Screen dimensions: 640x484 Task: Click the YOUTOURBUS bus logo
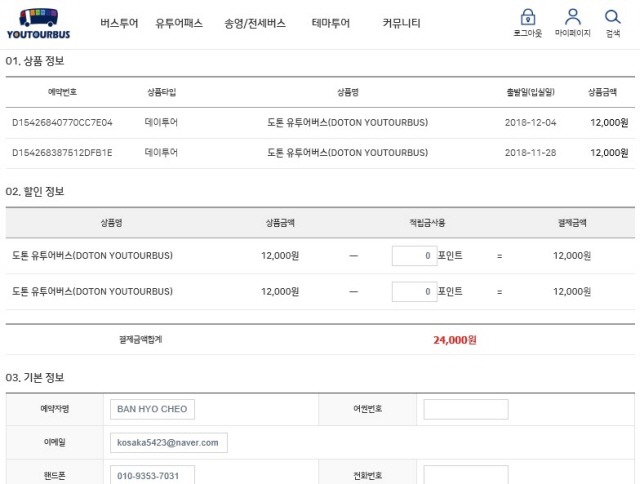(x=38, y=24)
